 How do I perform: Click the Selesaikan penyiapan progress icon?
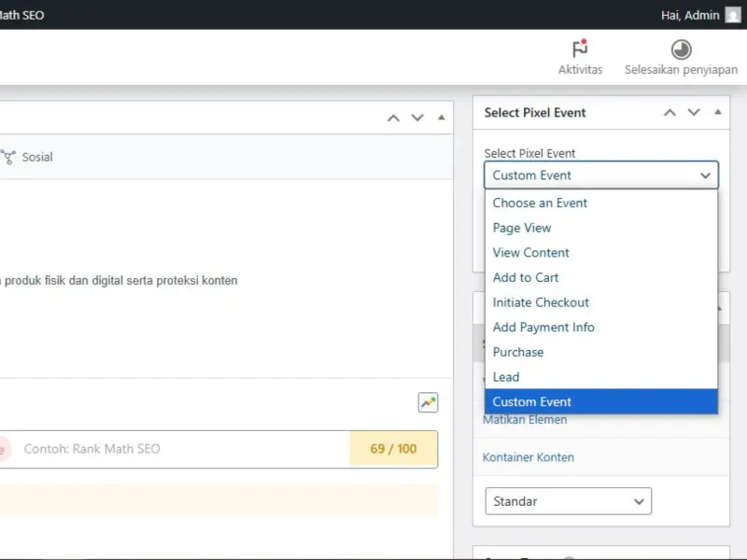coord(682,49)
